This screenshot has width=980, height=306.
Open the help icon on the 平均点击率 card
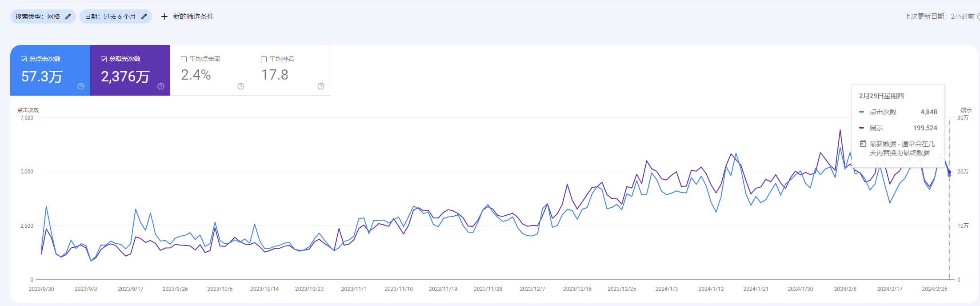coord(241,86)
